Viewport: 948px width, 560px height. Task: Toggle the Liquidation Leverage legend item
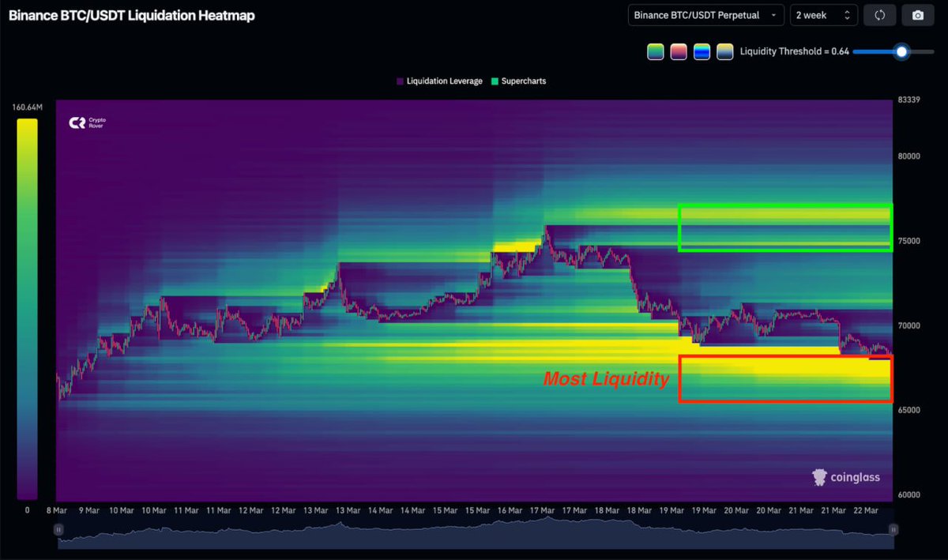pyautogui.click(x=439, y=81)
